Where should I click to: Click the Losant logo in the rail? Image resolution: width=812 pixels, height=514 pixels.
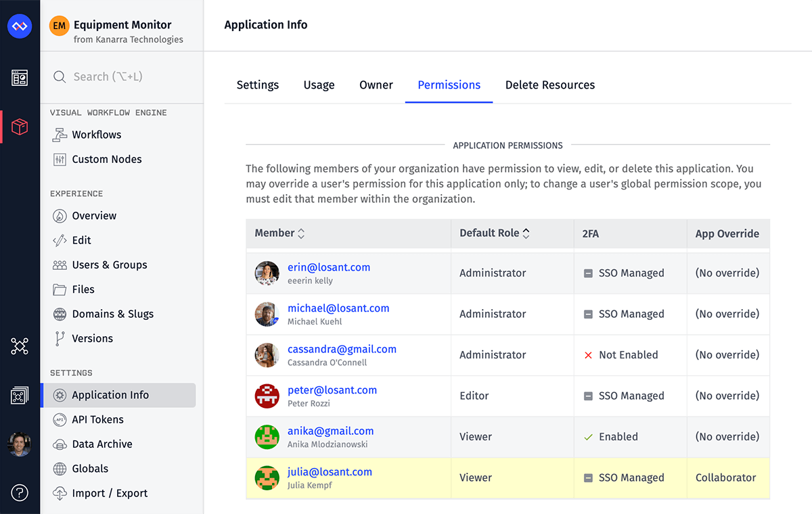tap(20, 26)
